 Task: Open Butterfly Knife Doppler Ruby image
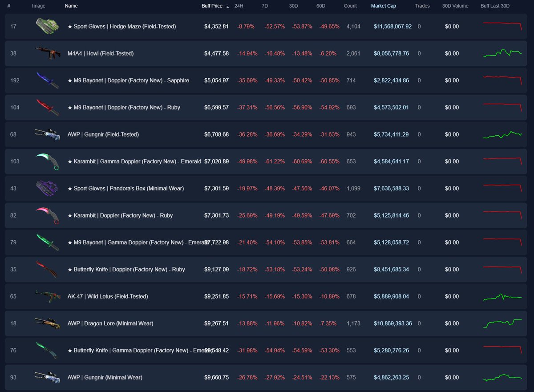[47, 269]
